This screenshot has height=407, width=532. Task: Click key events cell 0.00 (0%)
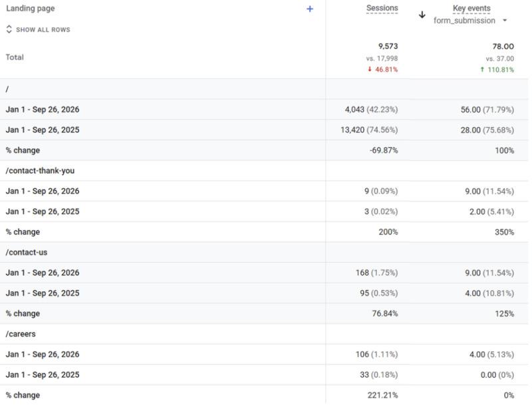497,375
